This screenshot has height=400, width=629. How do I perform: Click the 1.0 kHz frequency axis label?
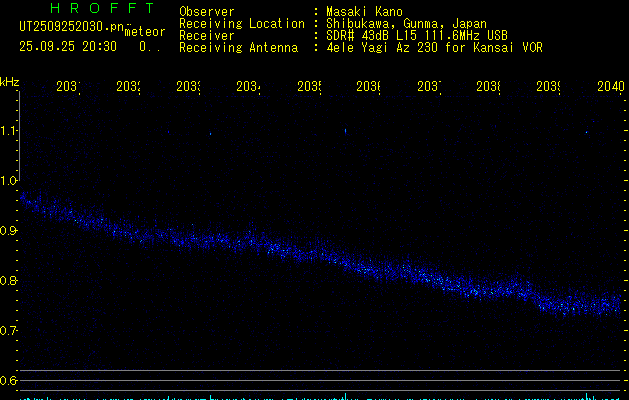pyautogui.click(x=9, y=181)
